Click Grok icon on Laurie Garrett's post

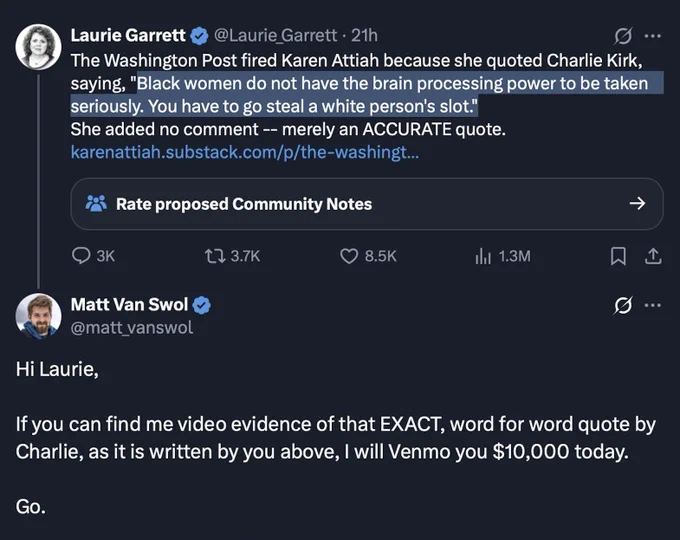(x=623, y=36)
